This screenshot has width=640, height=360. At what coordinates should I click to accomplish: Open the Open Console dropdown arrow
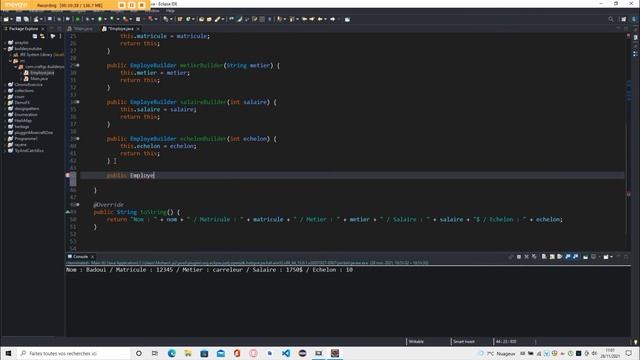tap(611, 257)
